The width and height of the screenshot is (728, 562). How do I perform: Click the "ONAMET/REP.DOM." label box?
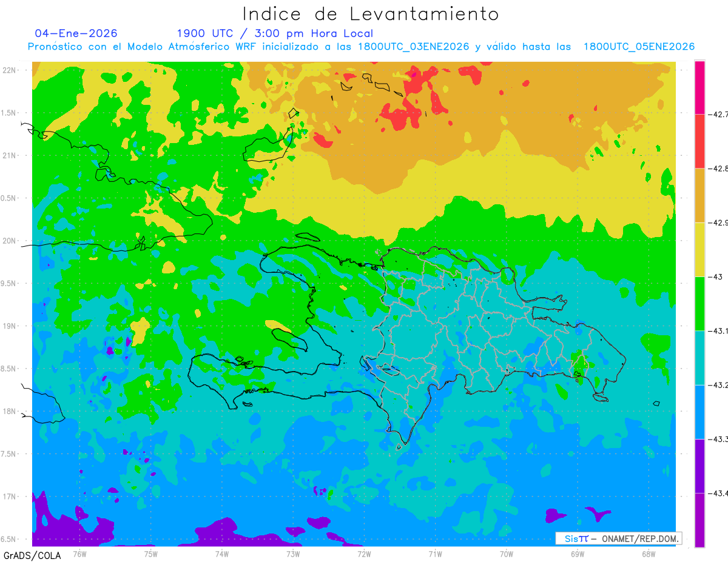(x=618, y=538)
